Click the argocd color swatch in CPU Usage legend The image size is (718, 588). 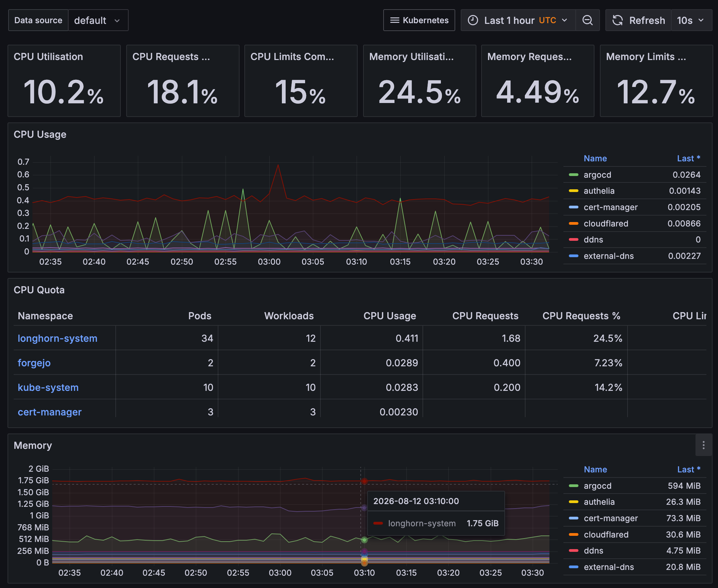coord(574,175)
